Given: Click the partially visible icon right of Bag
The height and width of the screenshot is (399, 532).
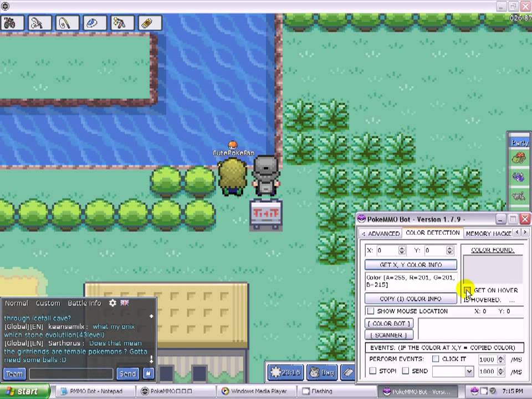Looking at the screenshot, I should pyautogui.click(x=348, y=372).
